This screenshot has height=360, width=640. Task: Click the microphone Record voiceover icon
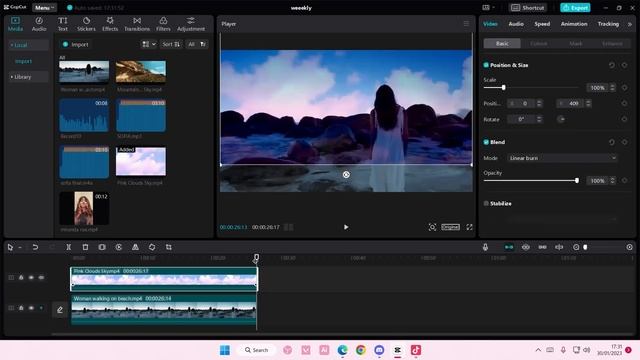(x=485, y=247)
